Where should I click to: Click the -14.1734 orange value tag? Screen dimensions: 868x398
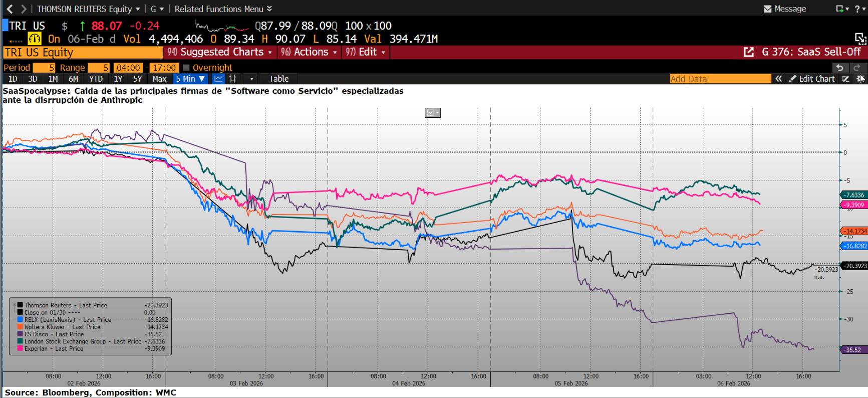[853, 231]
